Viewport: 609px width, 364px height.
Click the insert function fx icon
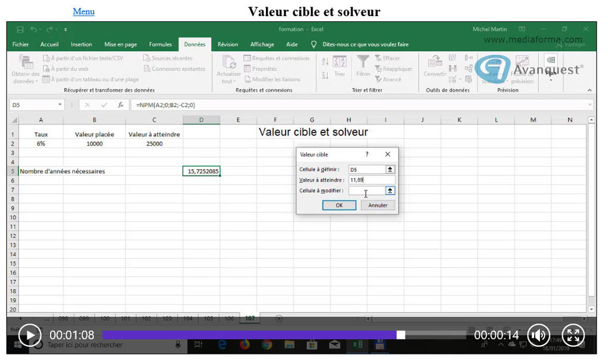click(x=120, y=105)
